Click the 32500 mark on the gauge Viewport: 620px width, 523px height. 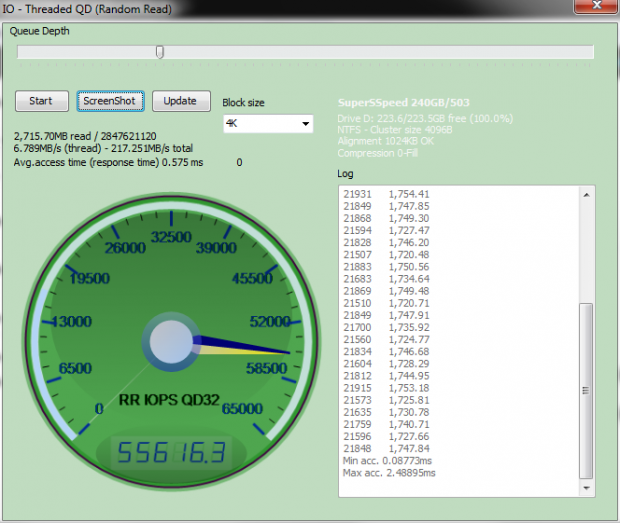(171, 237)
